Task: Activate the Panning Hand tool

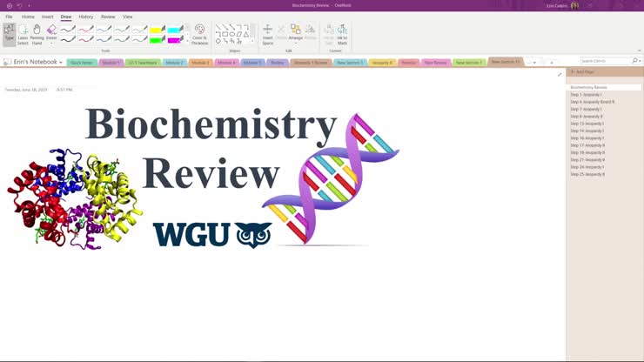Action: click(x=37, y=34)
